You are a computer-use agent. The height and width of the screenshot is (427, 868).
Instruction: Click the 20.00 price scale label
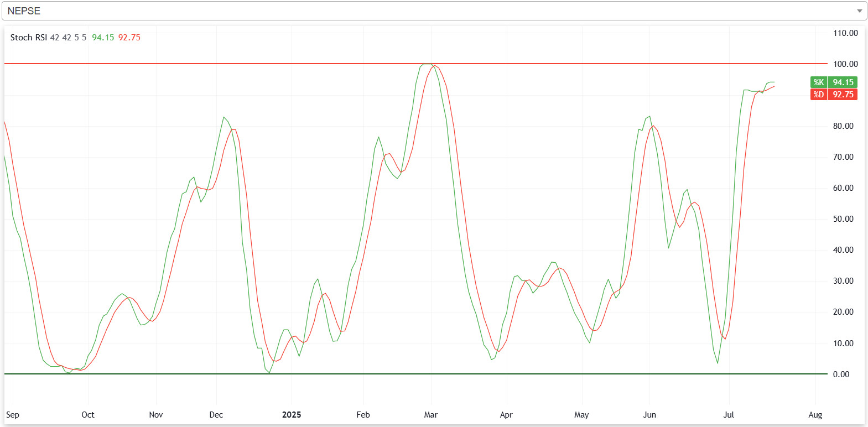[x=843, y=312]
